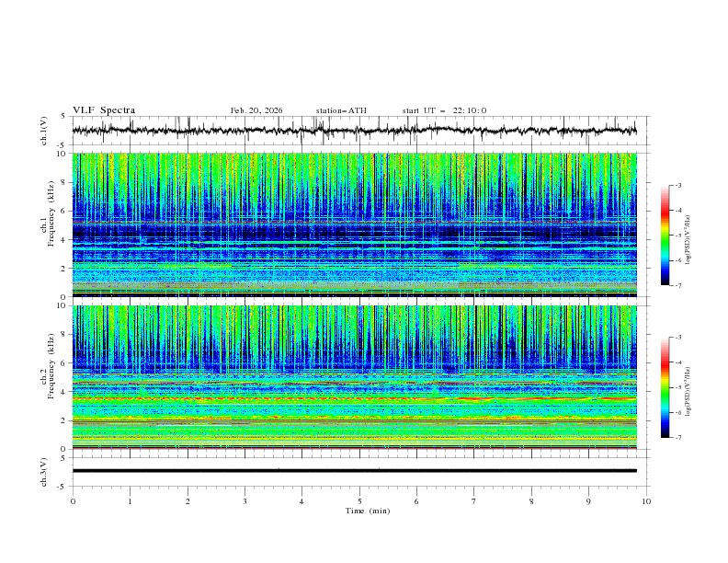Click the "-3" label on ch.1 colorbar

pos(678,185)
